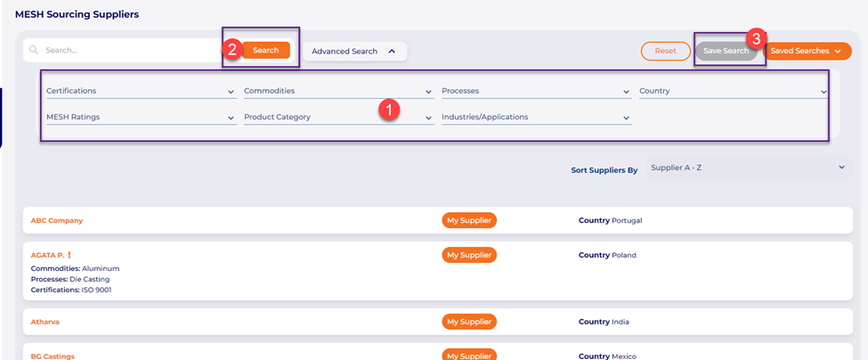868x360 pixels.
Task: Open the Product Category dropdown
Action: click(x=338, y=118)
